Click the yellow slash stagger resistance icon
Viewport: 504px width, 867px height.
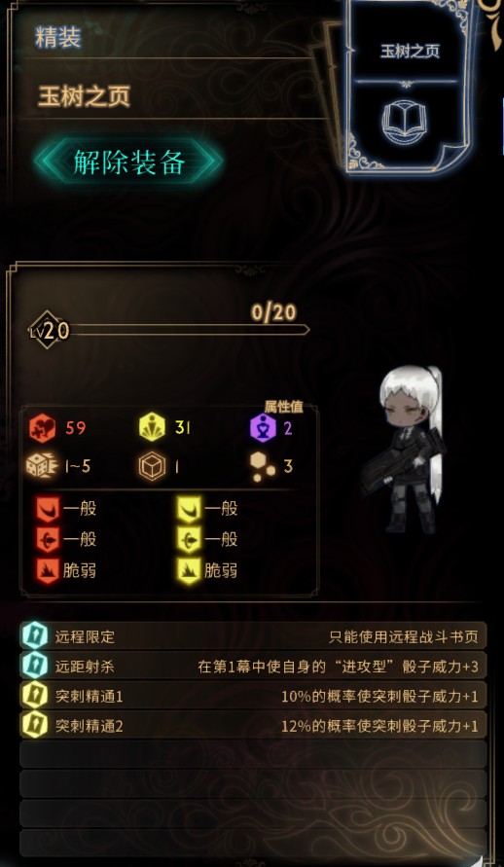189,509
